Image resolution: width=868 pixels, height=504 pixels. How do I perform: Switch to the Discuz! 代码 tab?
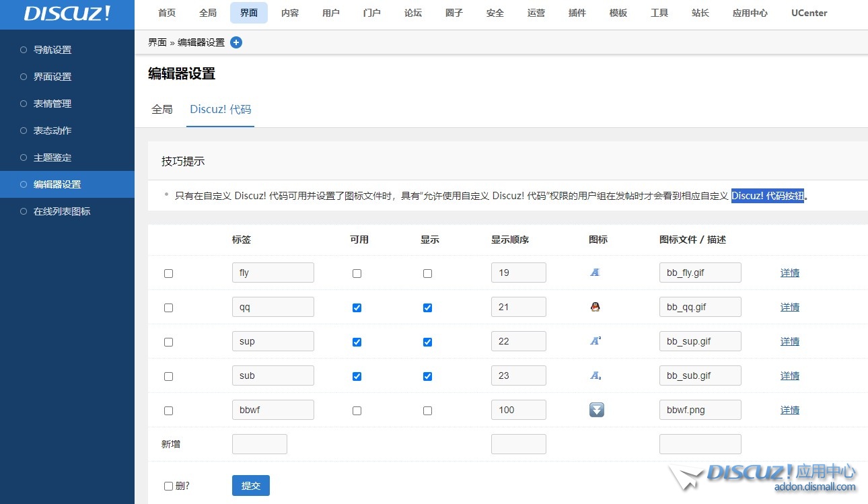[x=220, y=109]
